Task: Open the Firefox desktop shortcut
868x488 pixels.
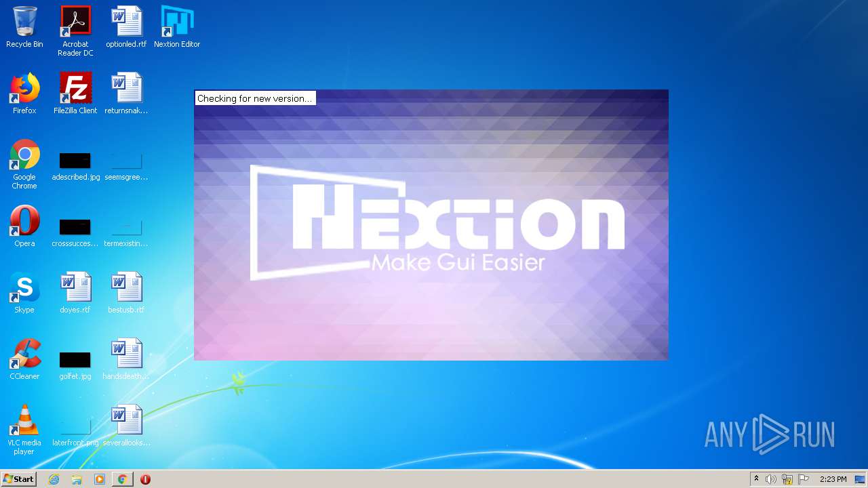Action: (x=24, y=94)
